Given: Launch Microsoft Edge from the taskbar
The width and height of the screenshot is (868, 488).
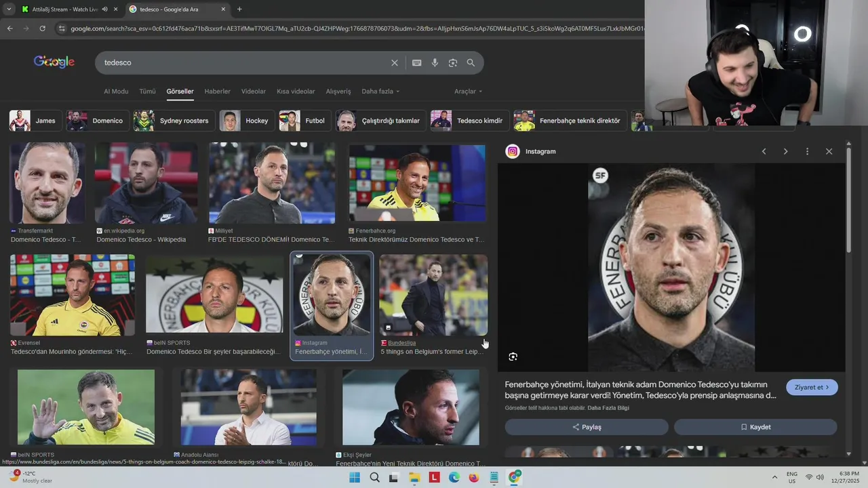Looking at the screenshot, I should 454,477.
